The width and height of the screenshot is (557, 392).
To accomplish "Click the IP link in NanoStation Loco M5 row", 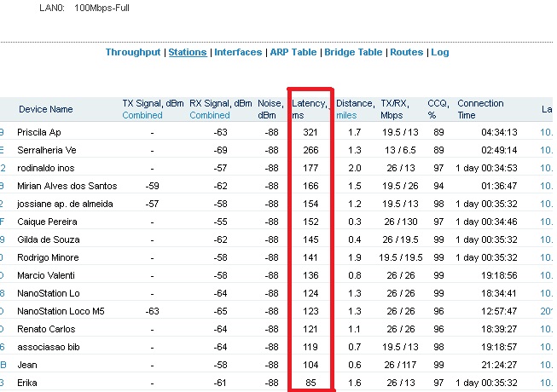I will [x=547, y=311].
